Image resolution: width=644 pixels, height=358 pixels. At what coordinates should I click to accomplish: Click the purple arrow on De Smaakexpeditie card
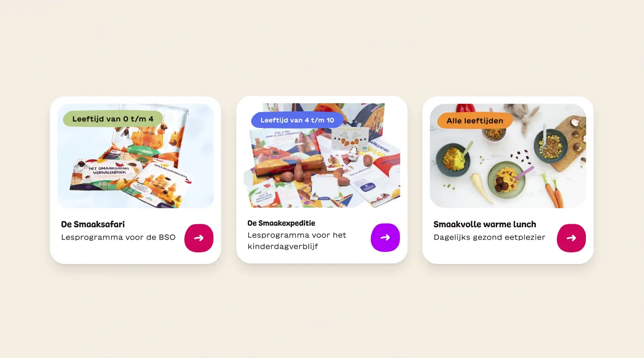click(385, 238)
